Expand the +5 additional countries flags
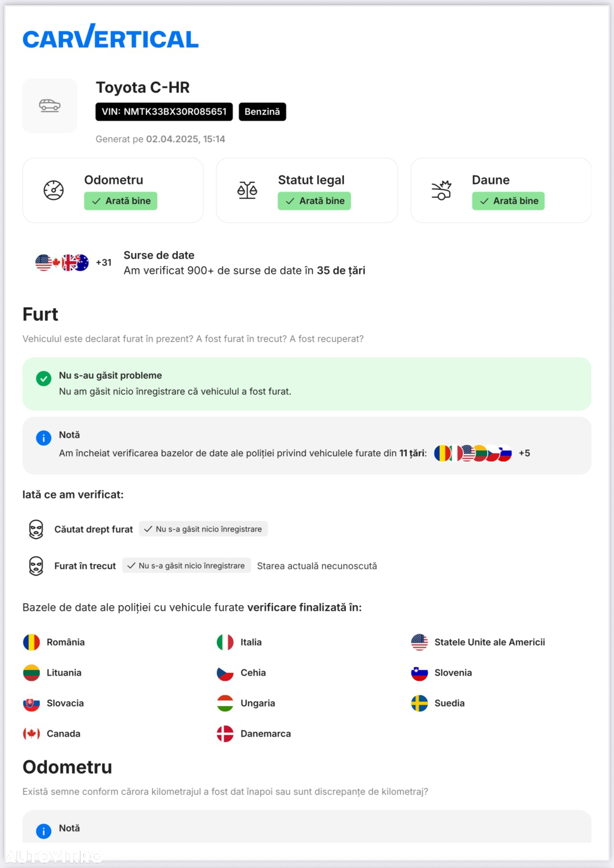Viewport: 614px width, 868px height. click(x=525, y=453)
